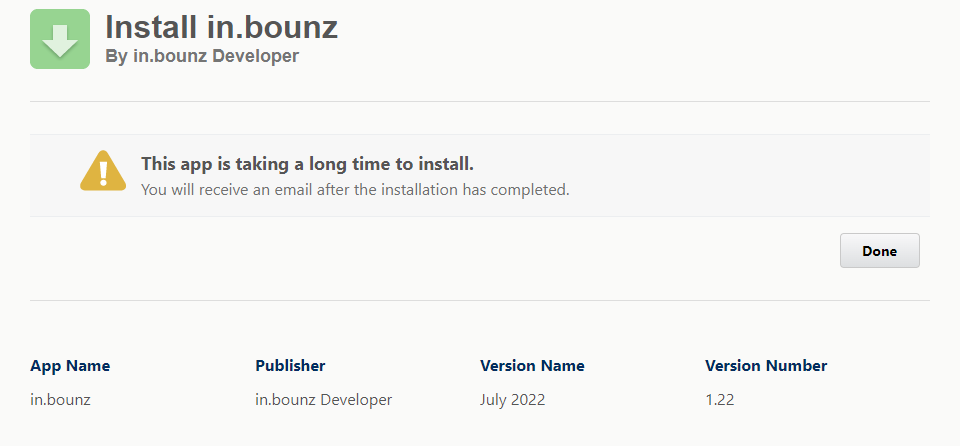The image size is (960, 446).
Task: Click the Version Name column label
Action: click(532, 366)
